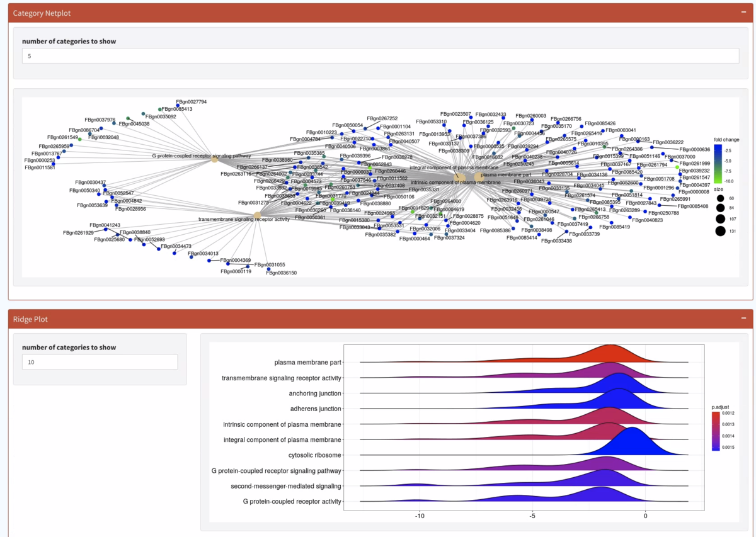The width and height of the screenshot is (756, 537).
Task: Click the cytosolic ribosome ridge label
Action: point(315,455)
